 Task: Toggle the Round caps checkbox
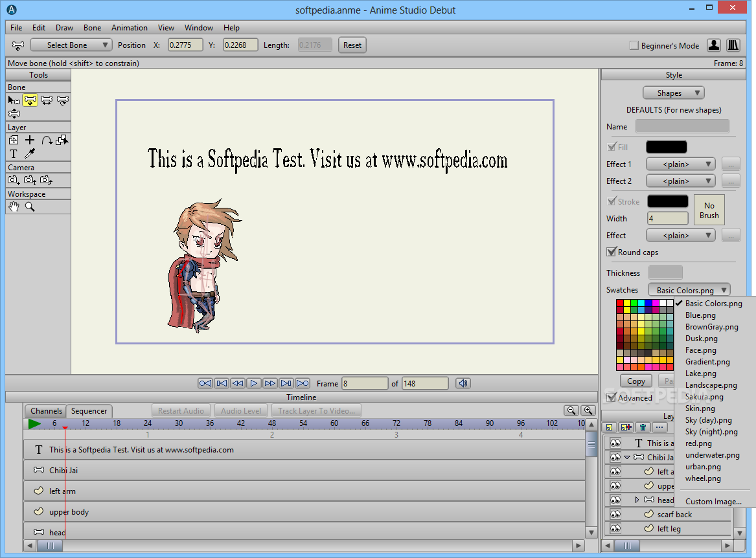pyautogui.click(x=612, y=252)
